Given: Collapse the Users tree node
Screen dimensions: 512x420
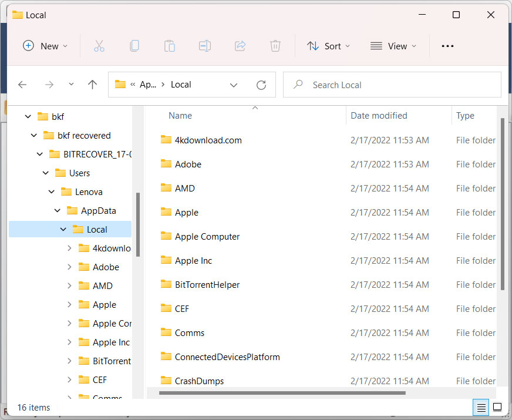Looking at the screenshot, I should 46,173.
